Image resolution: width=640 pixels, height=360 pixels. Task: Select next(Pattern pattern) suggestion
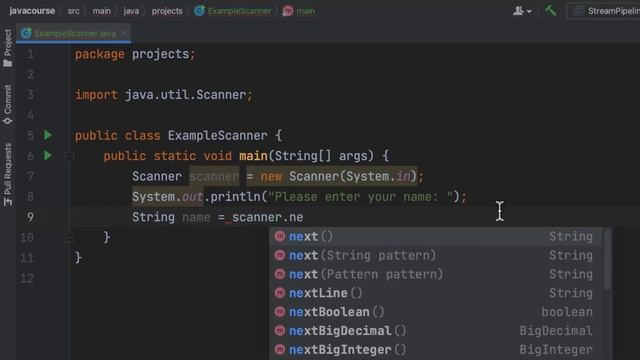pos(436,274)
